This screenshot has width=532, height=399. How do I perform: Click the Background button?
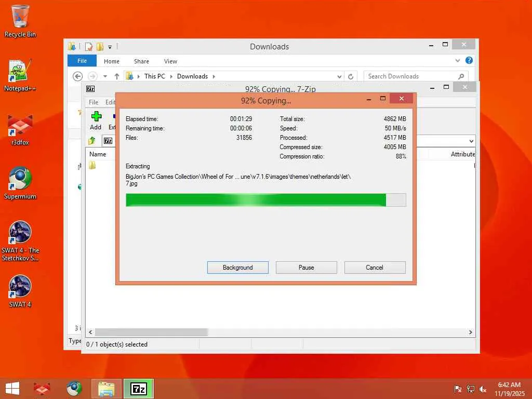(x=238, y=268)
